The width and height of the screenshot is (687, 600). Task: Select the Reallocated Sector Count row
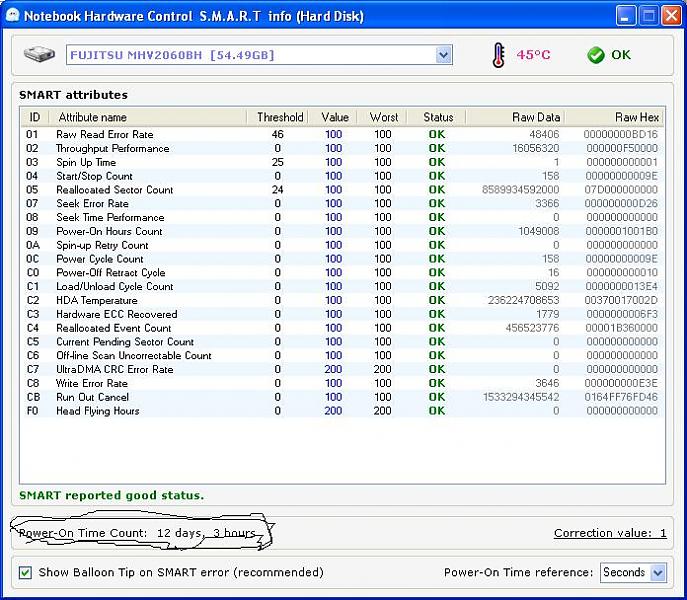click(x=114, y=190)
